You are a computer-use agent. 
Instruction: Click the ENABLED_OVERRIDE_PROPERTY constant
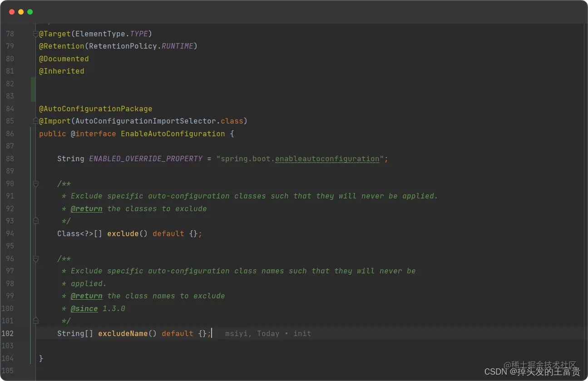[146, 159]
